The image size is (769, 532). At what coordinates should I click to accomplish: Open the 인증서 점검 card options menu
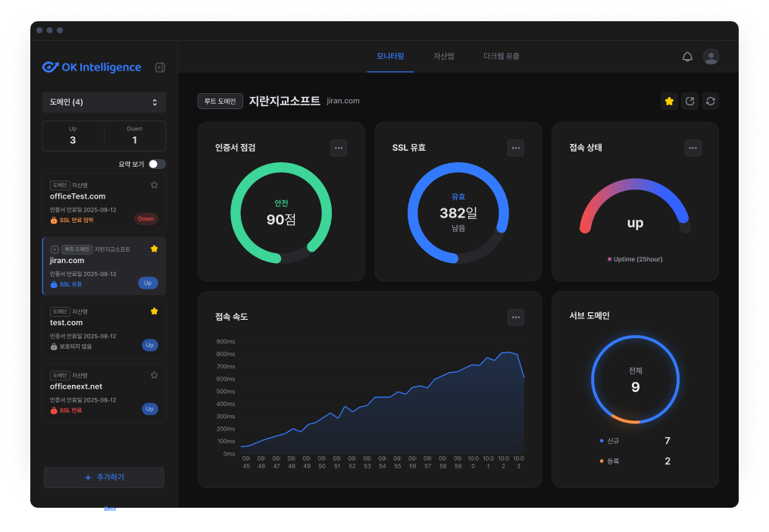pos(339,148)
